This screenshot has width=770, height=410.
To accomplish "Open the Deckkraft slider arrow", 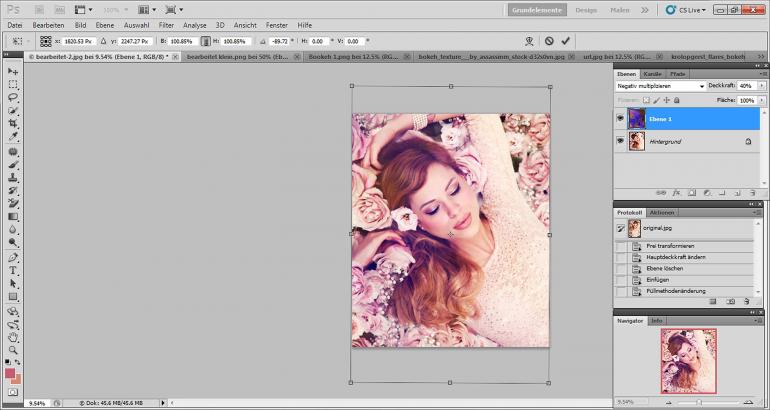I will pos(761,86).
